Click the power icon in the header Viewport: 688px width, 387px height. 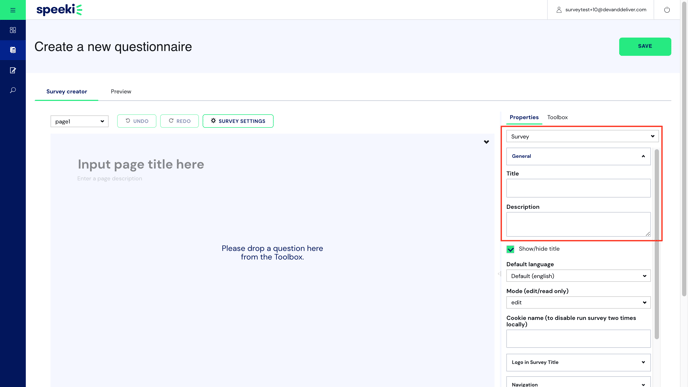[x=666, y=10]
